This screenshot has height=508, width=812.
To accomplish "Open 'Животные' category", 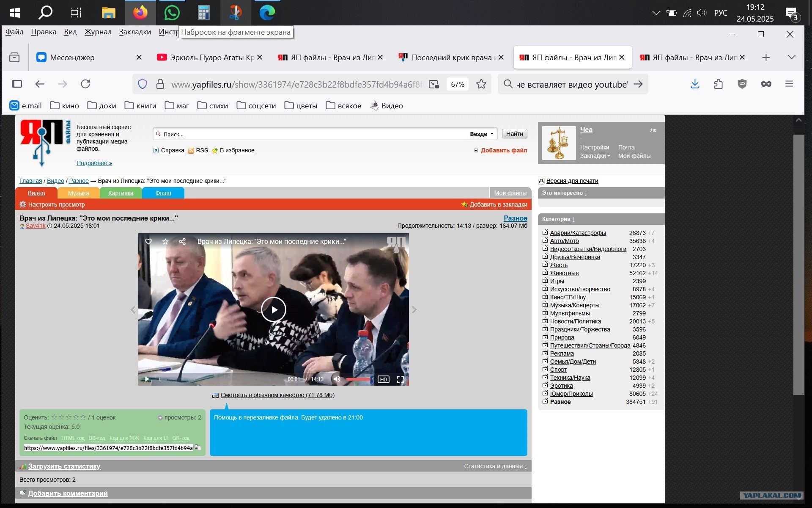I will 564,273.
